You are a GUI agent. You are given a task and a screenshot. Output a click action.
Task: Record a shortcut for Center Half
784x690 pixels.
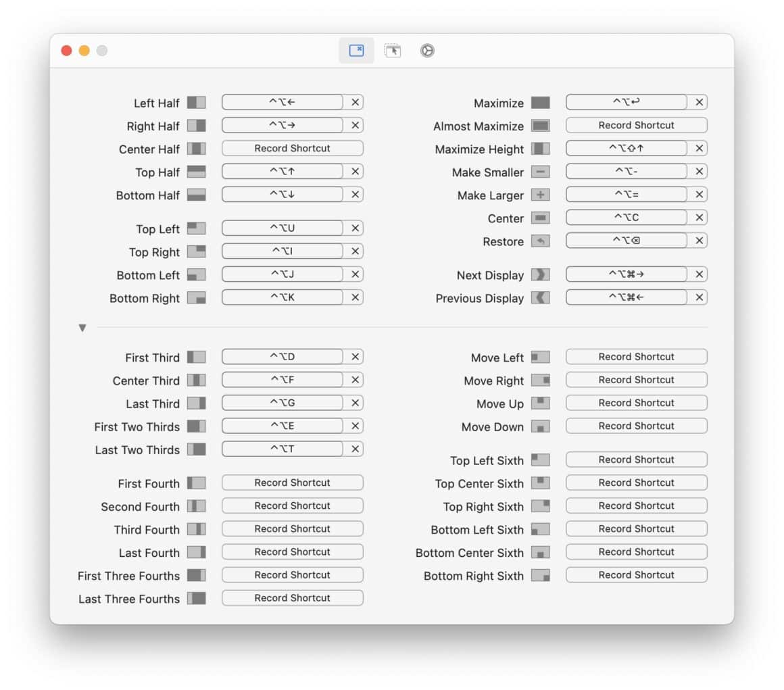click(x=292, y=148)
